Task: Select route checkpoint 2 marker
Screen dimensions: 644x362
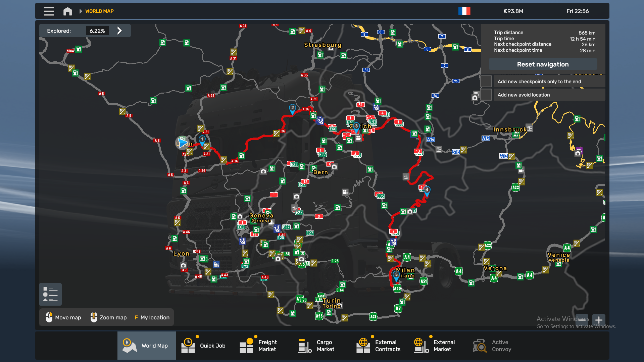Action: (x=292, y=108)
